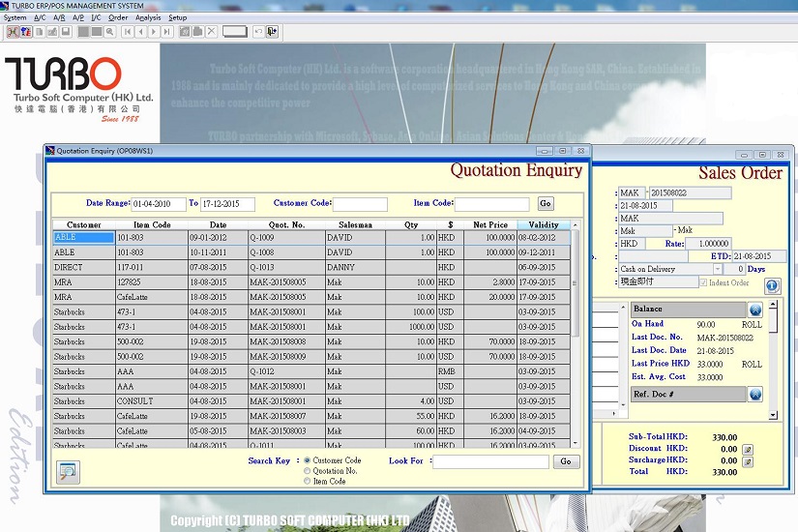Click item code CONSULT cell

(152, 401)
